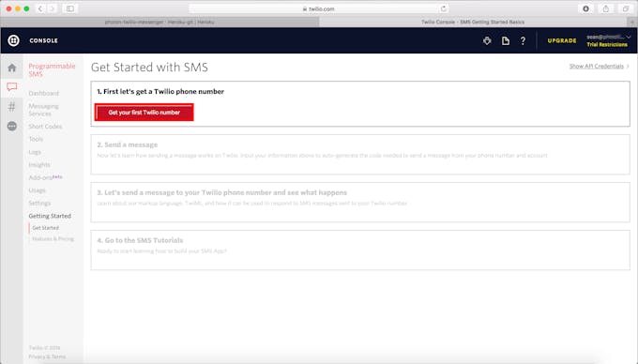Click the UPGRADE link
The height and width of the screenshot is (364, 638).
[562, 40]
